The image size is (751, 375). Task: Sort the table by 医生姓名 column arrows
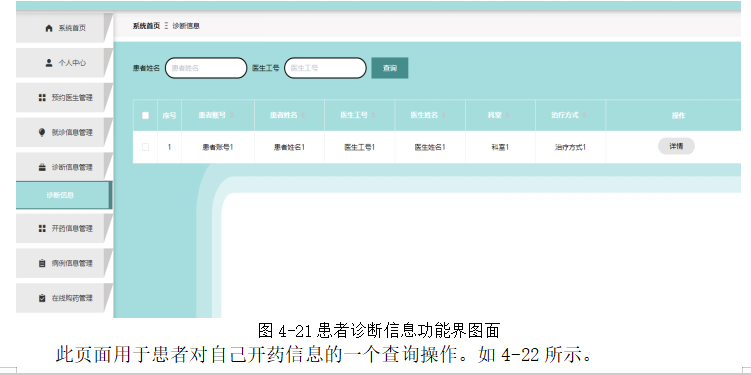(x=444, y=115)
